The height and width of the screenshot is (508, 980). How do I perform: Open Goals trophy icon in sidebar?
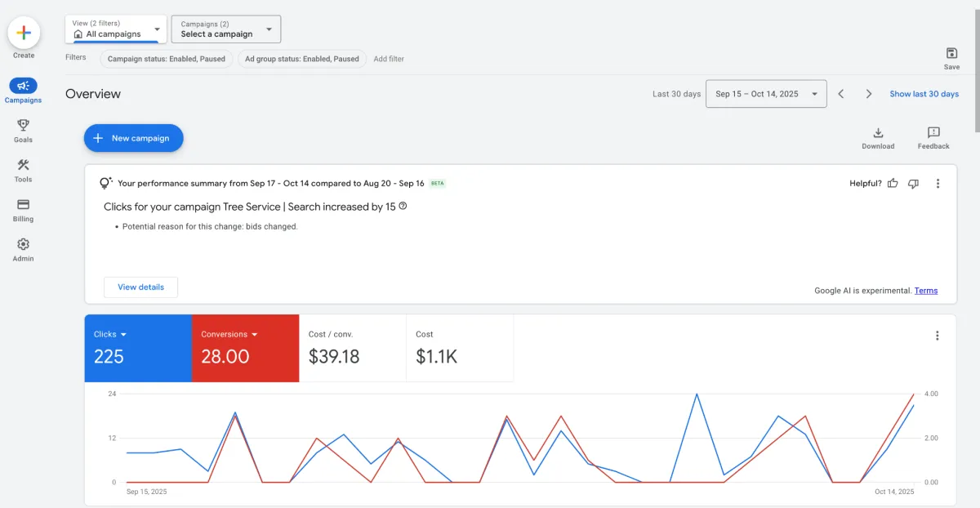(23, 125)
